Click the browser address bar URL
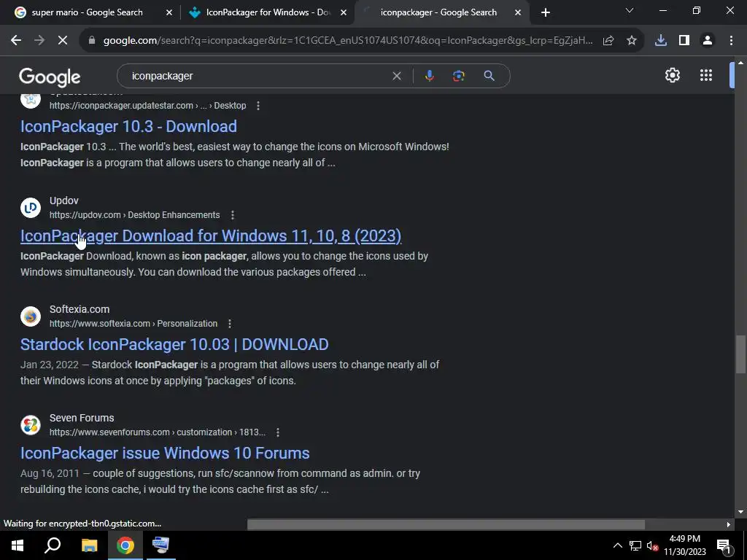This screenshot has width=747, height=560. tap(348, 41)
